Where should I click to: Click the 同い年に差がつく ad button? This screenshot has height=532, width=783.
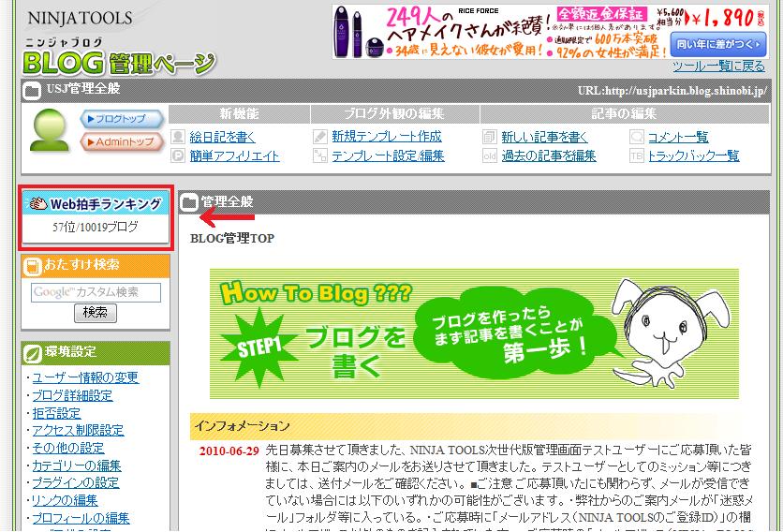tap(718, 44)
